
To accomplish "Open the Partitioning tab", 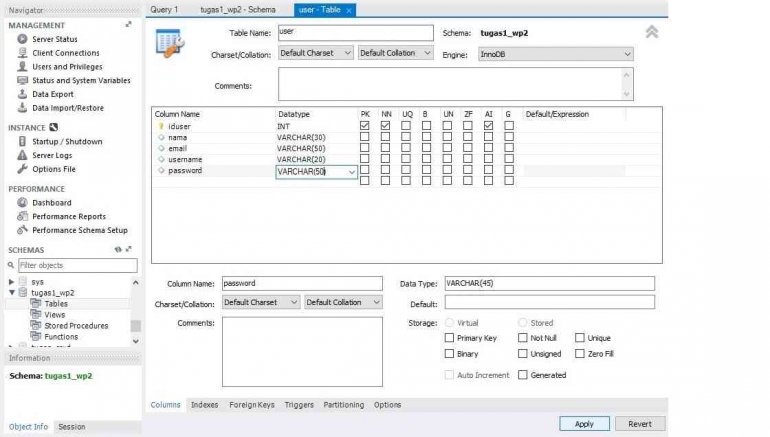I will [x=344, y=405].
